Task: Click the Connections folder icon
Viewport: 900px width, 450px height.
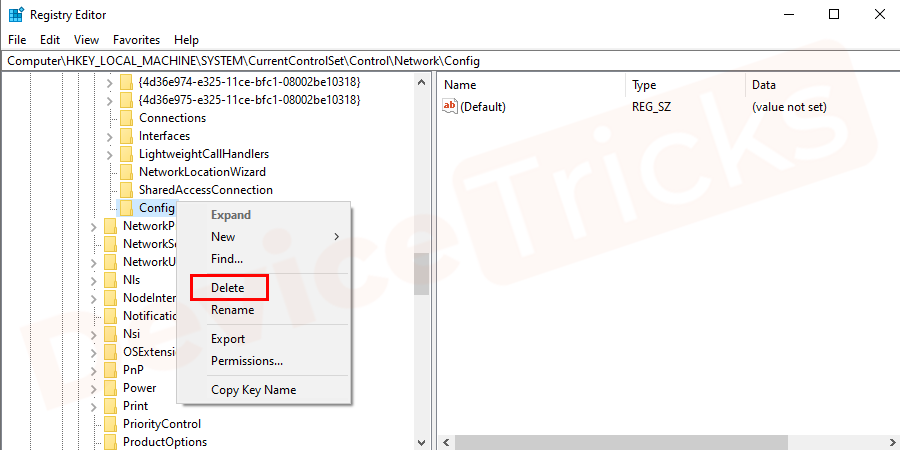Action: pyautogui.click(x=126, y=118)
